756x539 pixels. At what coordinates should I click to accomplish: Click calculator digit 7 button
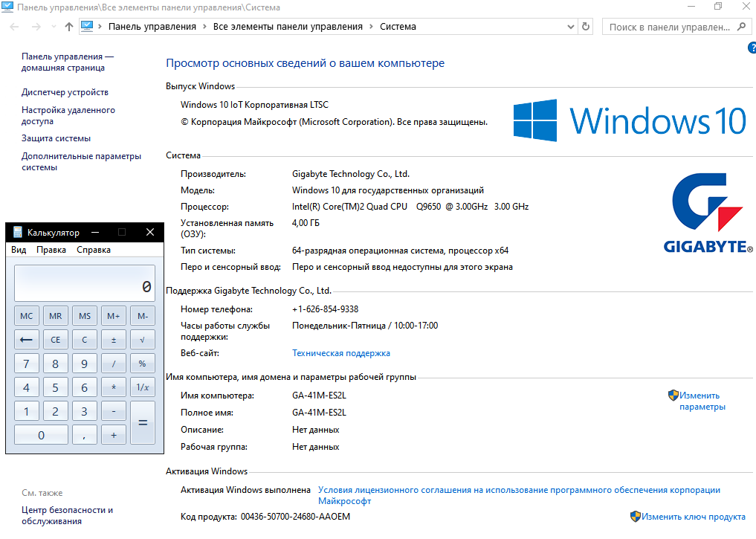[27, 364]
